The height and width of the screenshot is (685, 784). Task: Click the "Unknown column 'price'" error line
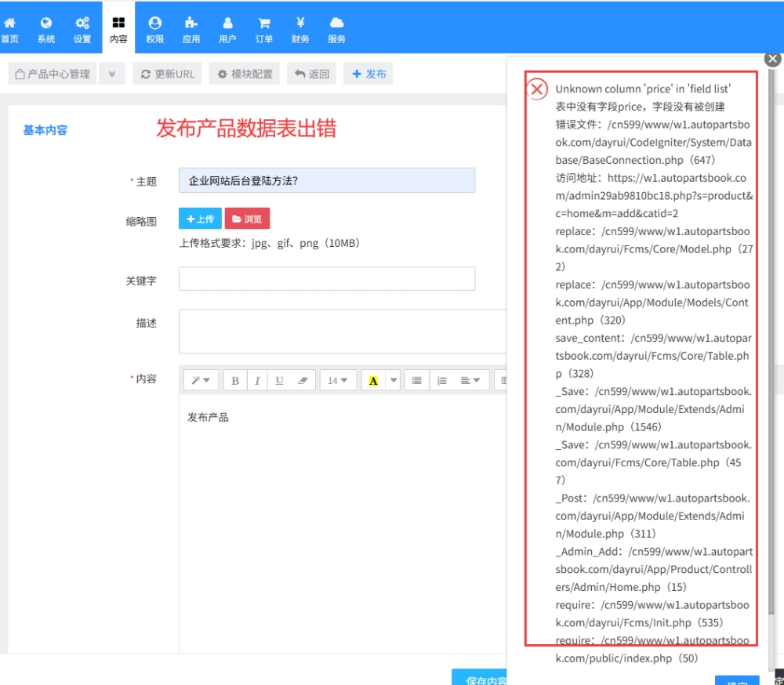[x=643, y=89]
